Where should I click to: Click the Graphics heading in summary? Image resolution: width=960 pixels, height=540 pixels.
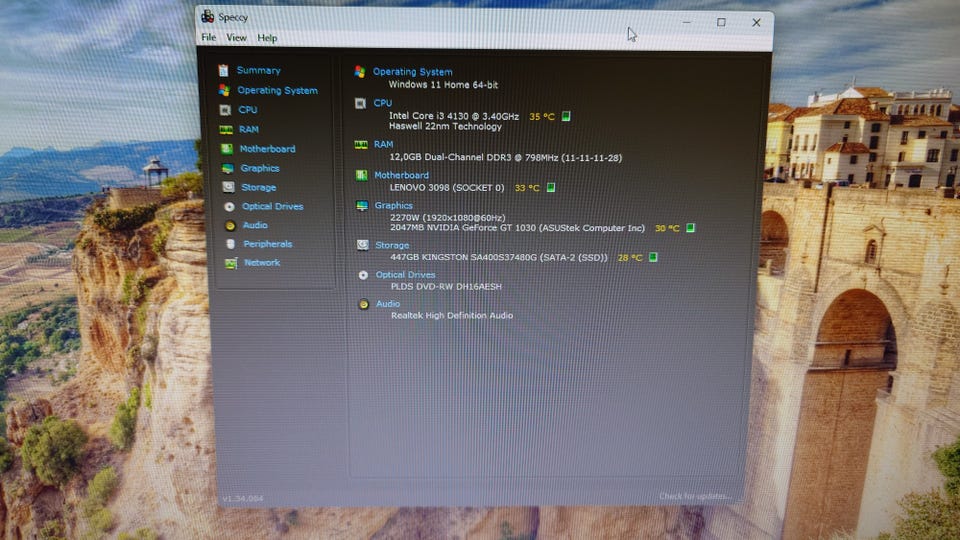point(394,206)
